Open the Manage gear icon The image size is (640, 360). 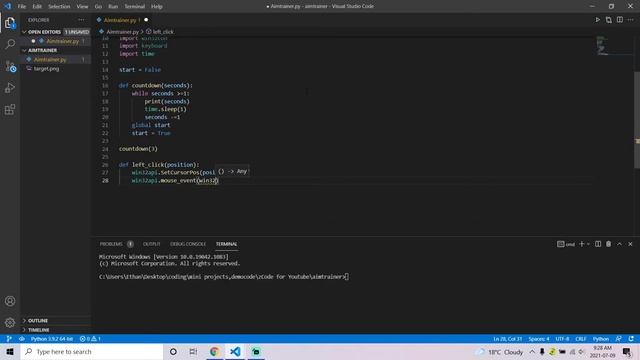pyautogui.click(x=10, y=323)
